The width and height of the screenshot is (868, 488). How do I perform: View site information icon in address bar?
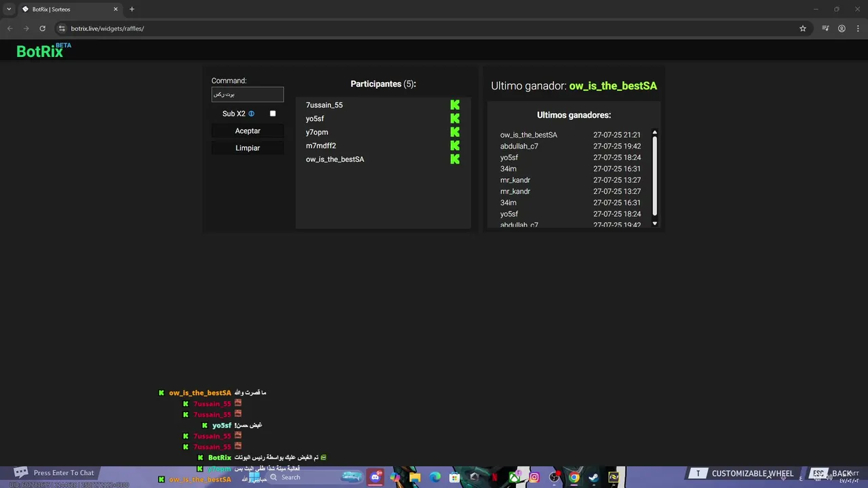click(62, 28)
